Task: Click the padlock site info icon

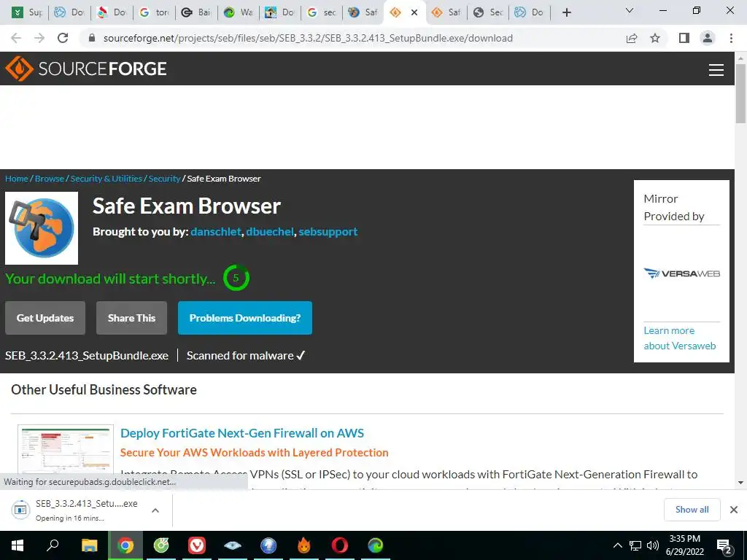Action: click(92, 38)
